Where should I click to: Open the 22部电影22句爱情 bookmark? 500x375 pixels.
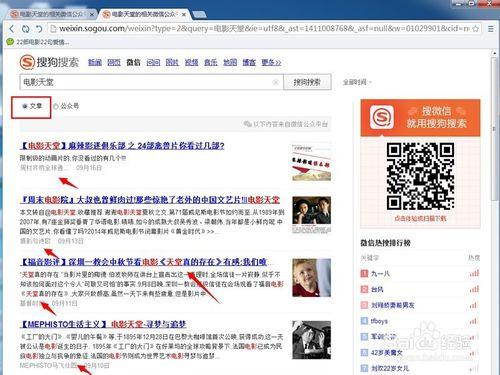tap(43, 42)
